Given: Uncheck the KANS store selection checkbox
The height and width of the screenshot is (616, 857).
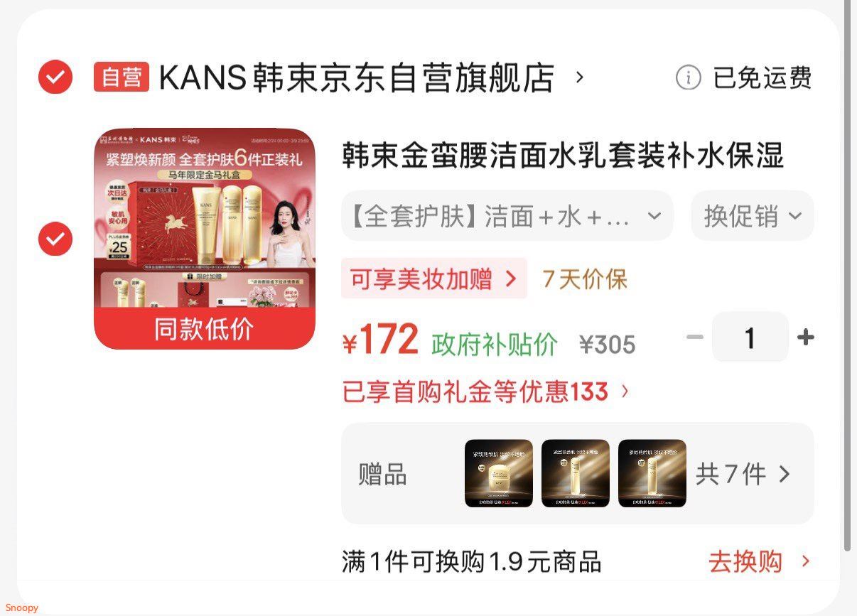Looking at the screenshot, I should [55, 77].
